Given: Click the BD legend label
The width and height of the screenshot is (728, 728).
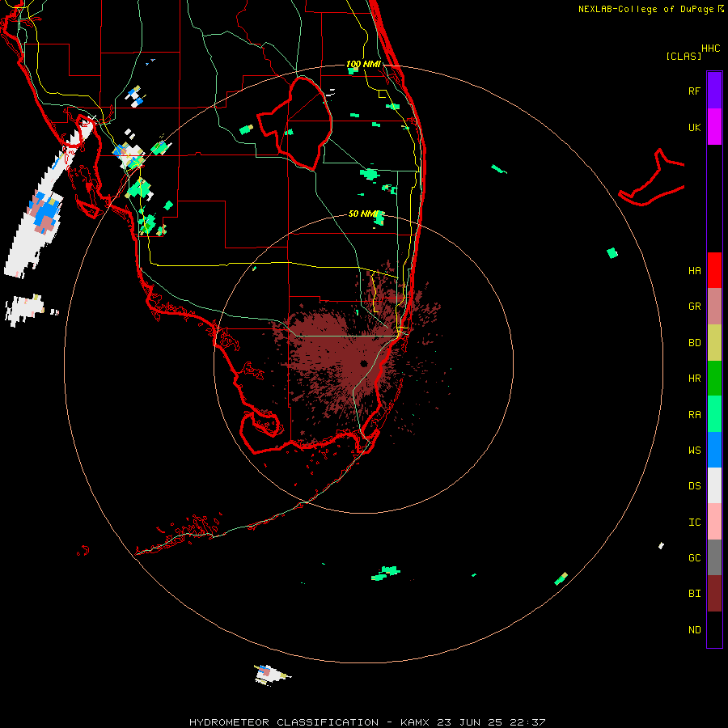Looking at the screenshot, I should tap(694, 343).
